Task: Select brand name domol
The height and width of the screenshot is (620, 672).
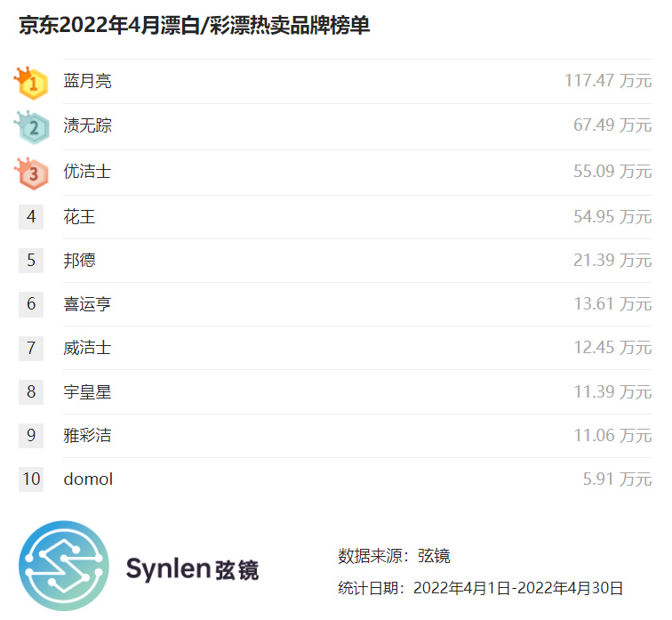Action: point(88,479)
